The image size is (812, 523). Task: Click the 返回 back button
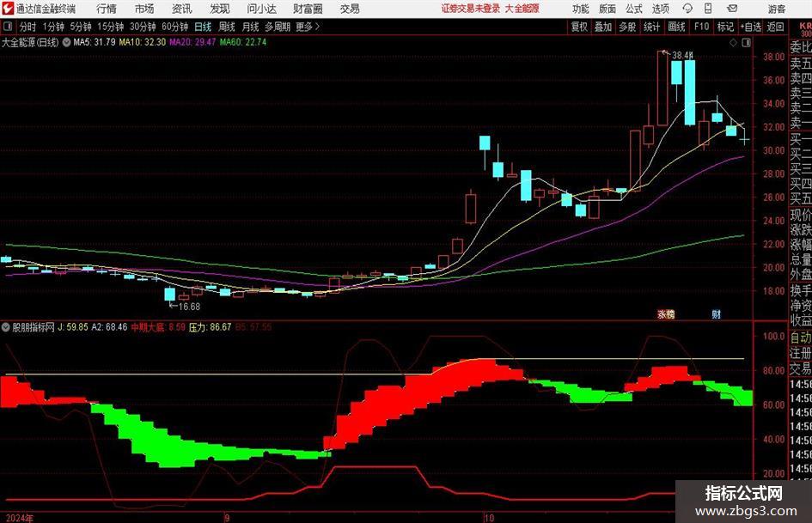pos(776,27)
